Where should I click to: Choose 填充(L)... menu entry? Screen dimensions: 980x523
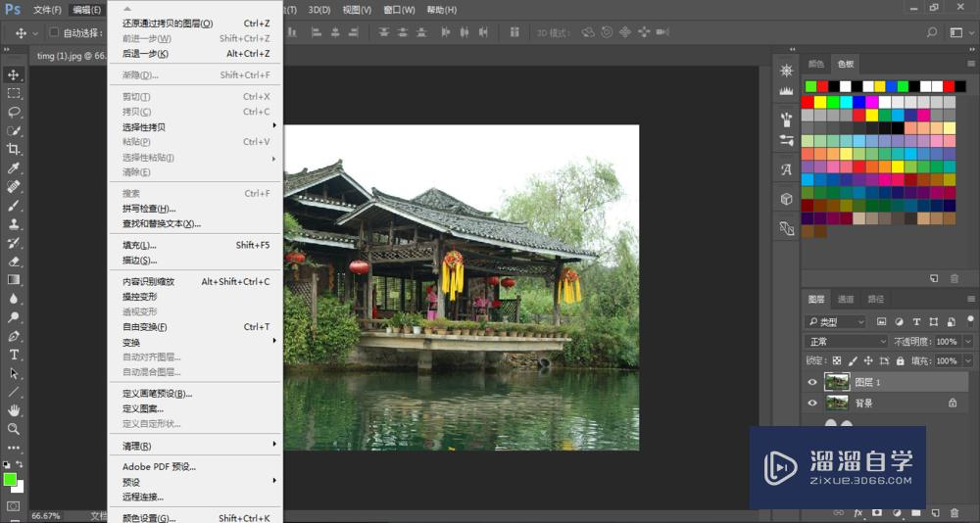[196, 245]
